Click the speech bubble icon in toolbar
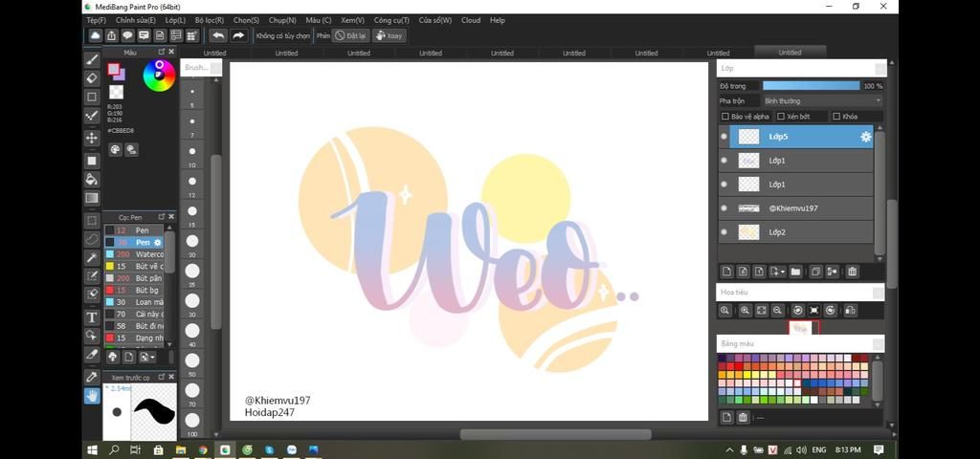The height and width of the screenshot is (459, 980). (x=127, y=35)
